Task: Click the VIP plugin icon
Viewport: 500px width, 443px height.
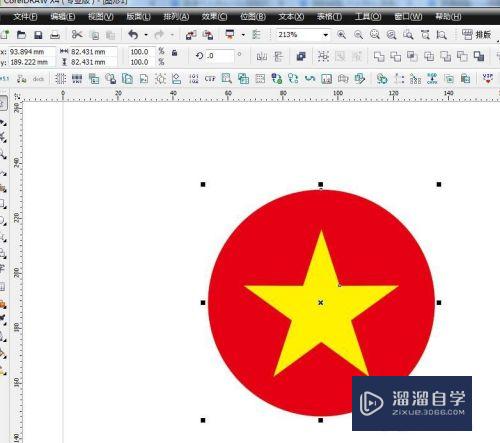Action: tap(488, 79)
